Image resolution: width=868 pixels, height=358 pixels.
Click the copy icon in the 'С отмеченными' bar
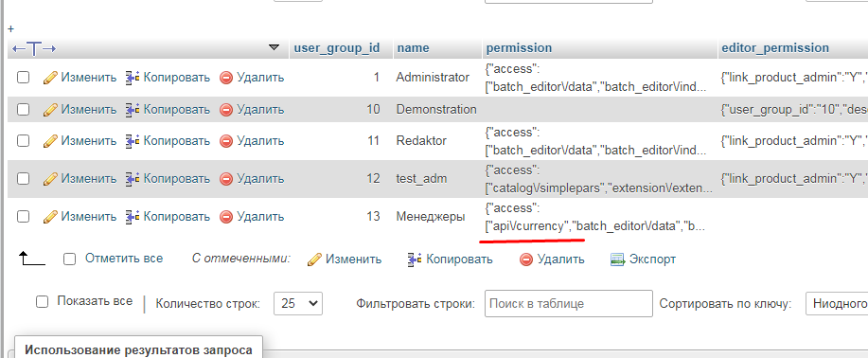click(x=415, y=259)
